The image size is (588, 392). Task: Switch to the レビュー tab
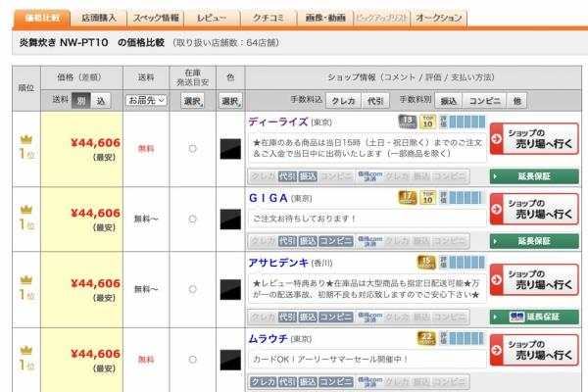pyautogui.click(x=212, y=18)
